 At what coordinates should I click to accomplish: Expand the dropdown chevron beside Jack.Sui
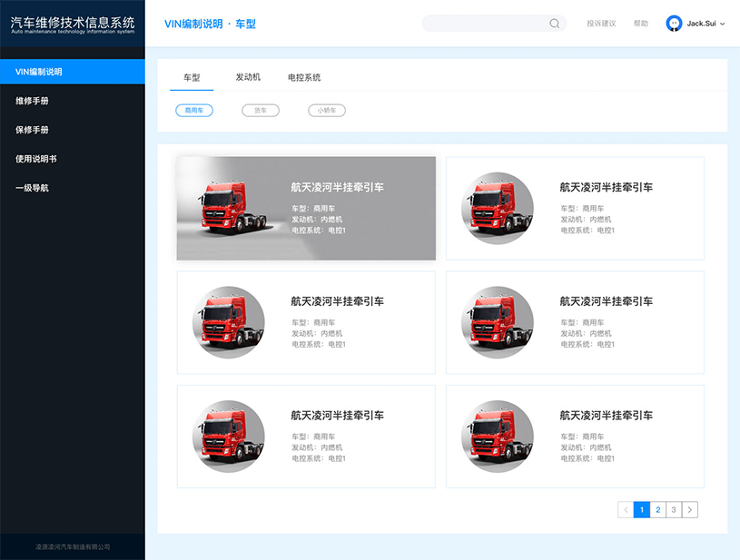tap(723, 24)
